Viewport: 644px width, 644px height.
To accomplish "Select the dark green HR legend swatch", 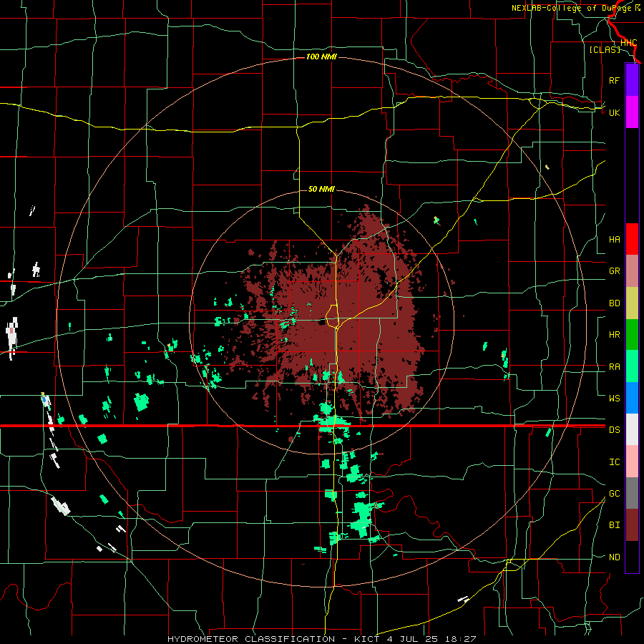I will click(x=632, y=335).
